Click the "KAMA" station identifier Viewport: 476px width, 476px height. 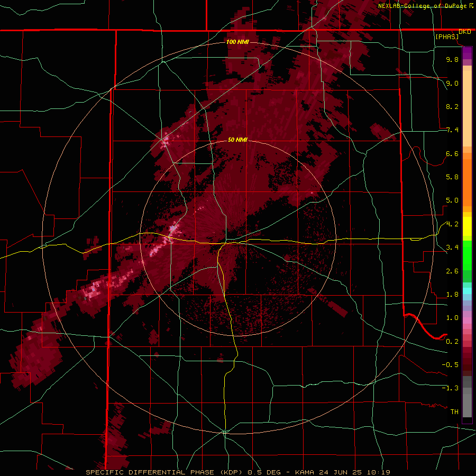click(305, 472)
